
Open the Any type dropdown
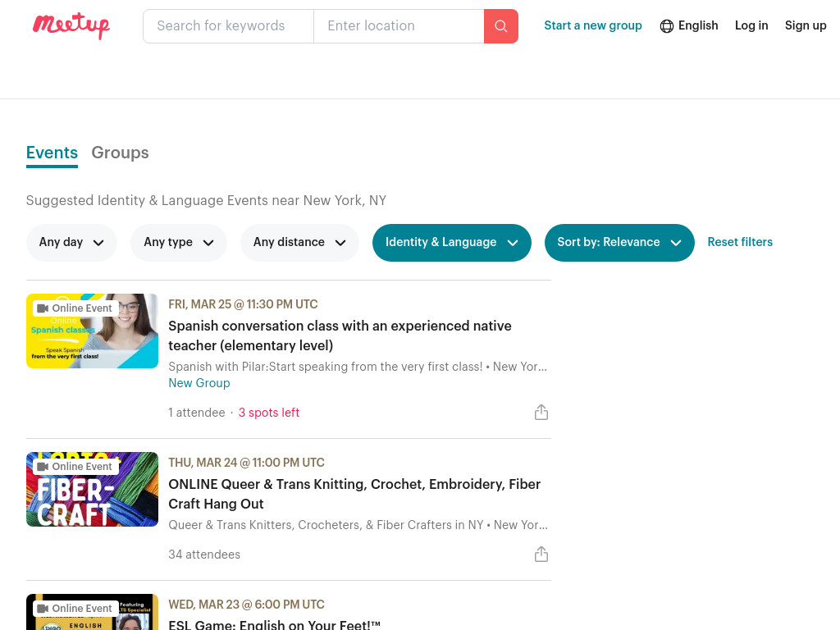tap(178, 243)
